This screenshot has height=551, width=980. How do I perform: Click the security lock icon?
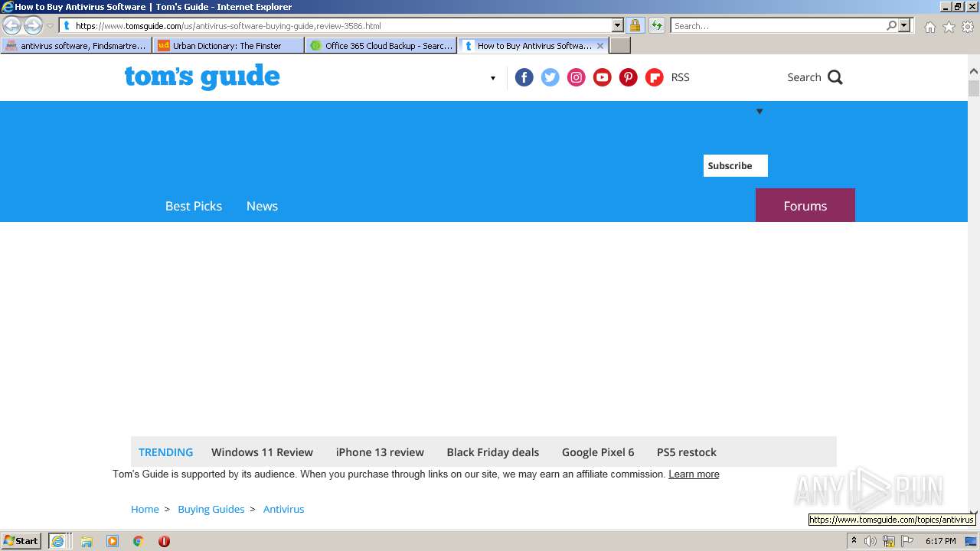(635, 25)
